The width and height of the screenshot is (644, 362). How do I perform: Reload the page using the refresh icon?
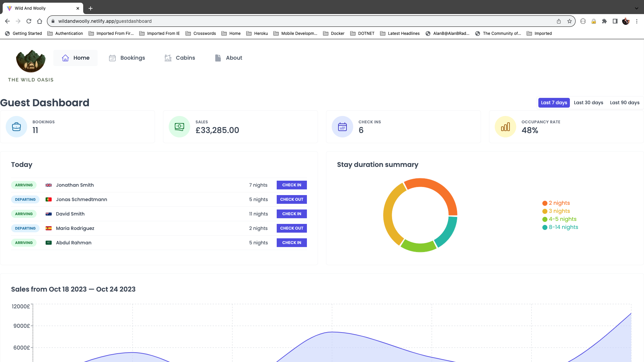pyautogui.click(x=29, y=21)
